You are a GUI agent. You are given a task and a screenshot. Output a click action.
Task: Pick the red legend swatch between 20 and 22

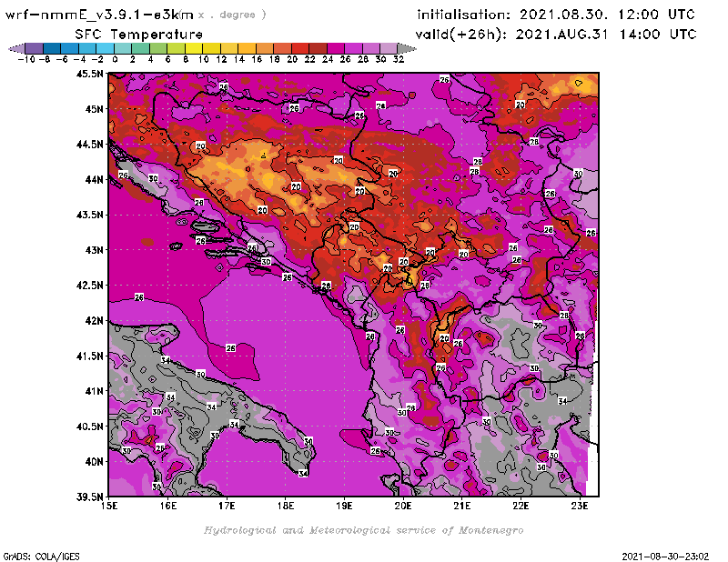[x=300, y=48]
